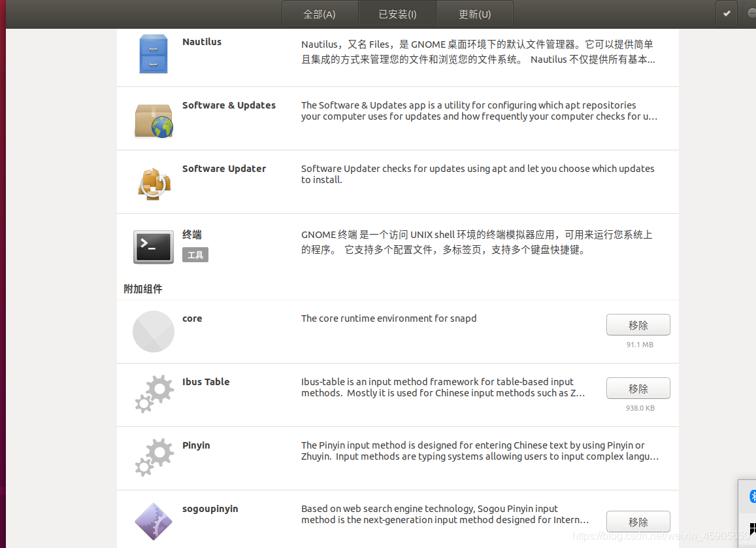This screenshot has height=548, width=756.
Task: Click the Software & Updates description text
Action: pos(479,111)
